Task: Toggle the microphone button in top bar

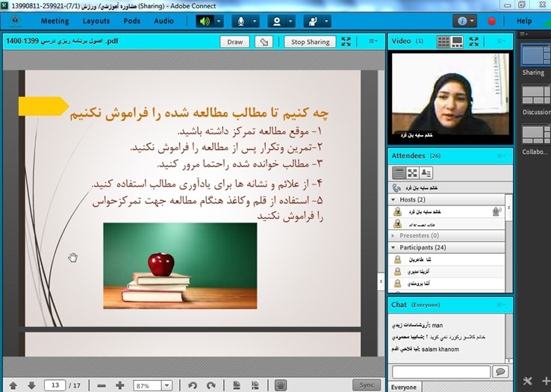Action: coord(240,22)
